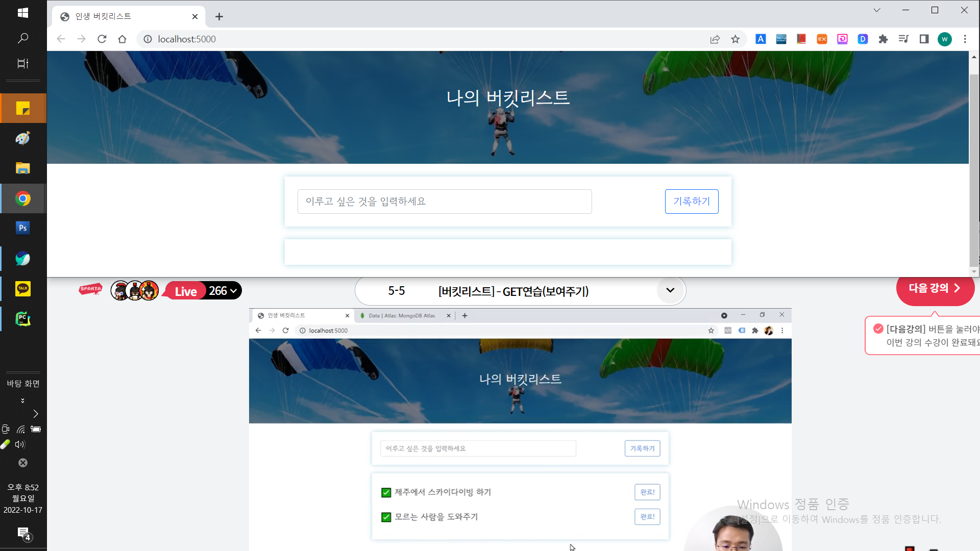Share this page via the share icon

715,39
